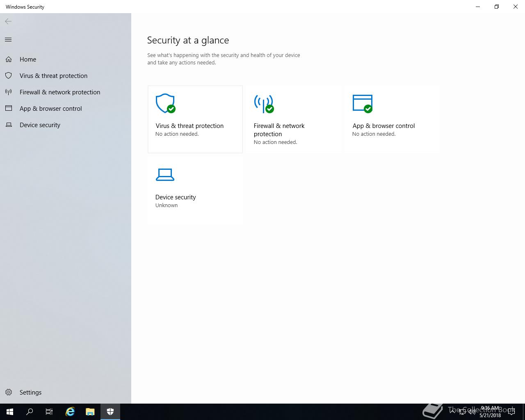Viewport: 525px width, 420px height.
Task: Open the Firewall & network protection tile title
Action: tap(279, 130)
